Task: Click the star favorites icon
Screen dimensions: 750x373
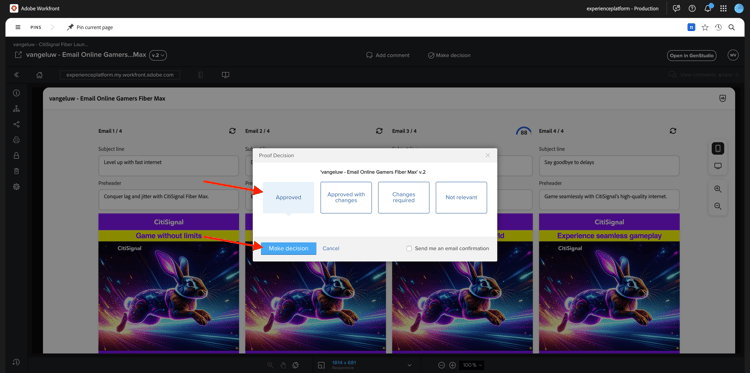Action: coord(705,27)
